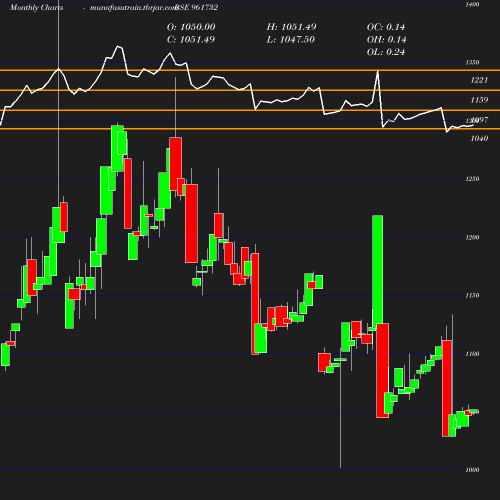Viewport: 500px width, 500px height.
Task: Click the tallest green candle near 1200
Action: point(378,272)
